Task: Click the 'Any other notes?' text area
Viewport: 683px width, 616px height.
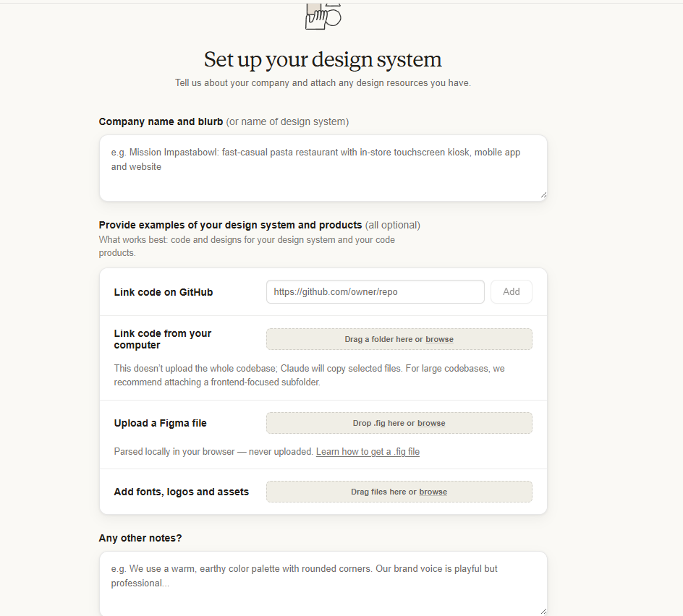Action: click(x=323, y=583)
